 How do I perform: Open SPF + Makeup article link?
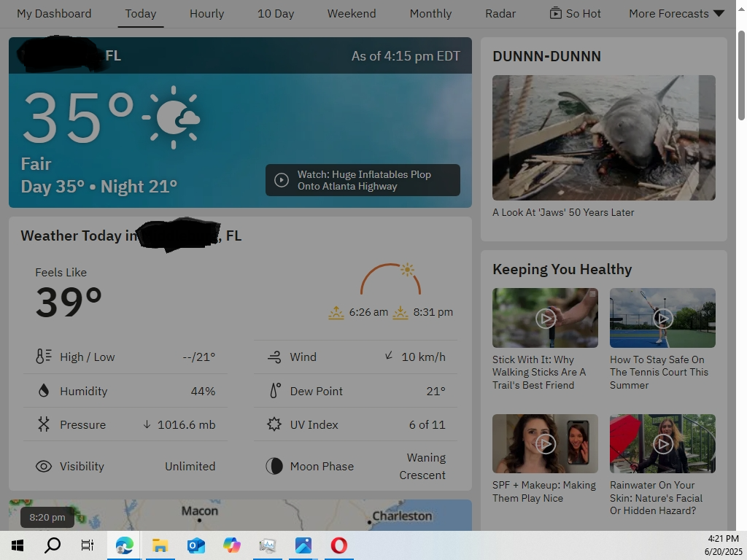pyautogui.click(x=544, y=491)
